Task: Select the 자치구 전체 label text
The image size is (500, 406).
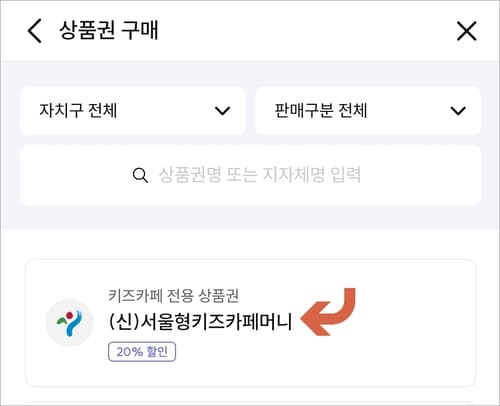Action: [x=78, y=111]
